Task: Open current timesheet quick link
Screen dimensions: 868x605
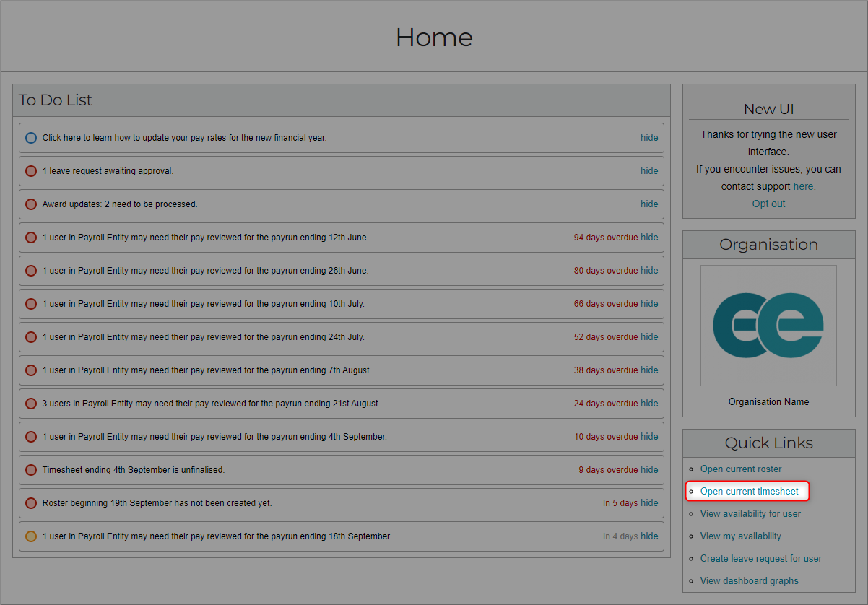Action: (750, 491)
